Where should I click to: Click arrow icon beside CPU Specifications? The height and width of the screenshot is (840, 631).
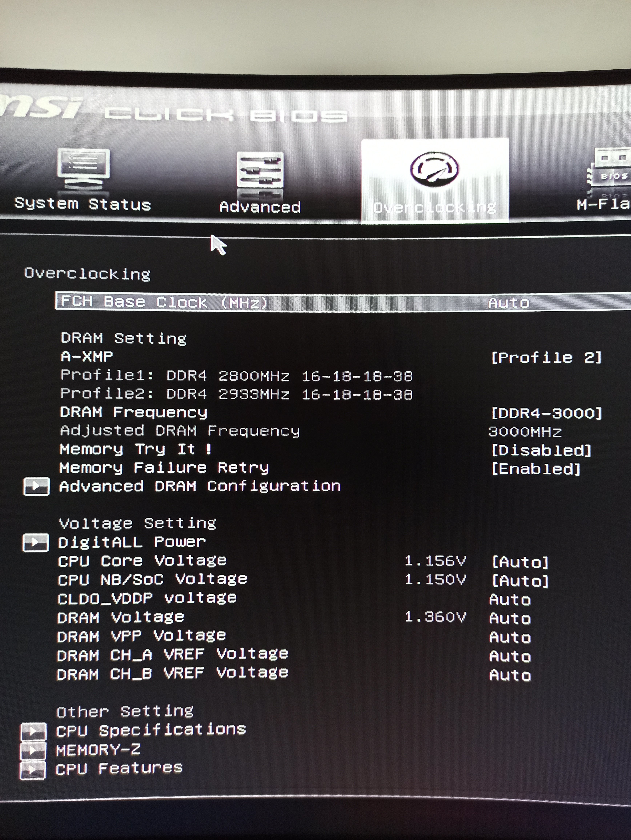pyautogui.click(x=33, y=731)
